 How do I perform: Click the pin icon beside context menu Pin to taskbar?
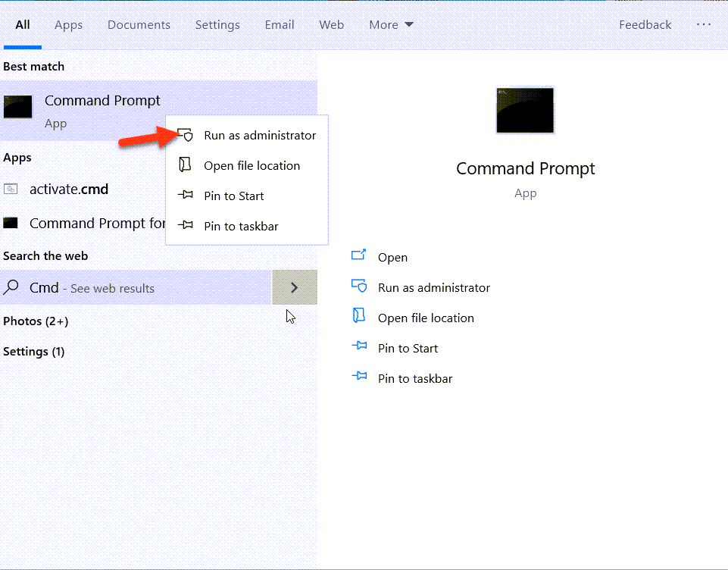[x=186, y=226]
